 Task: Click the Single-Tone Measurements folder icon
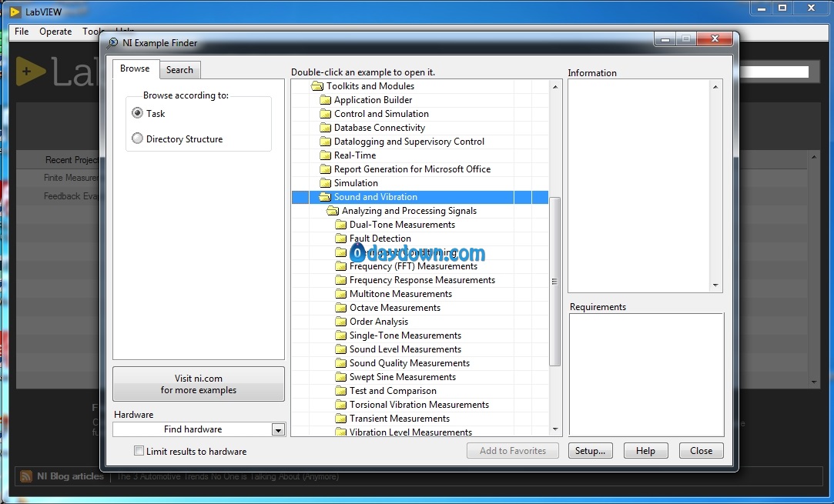coord(340,335)
